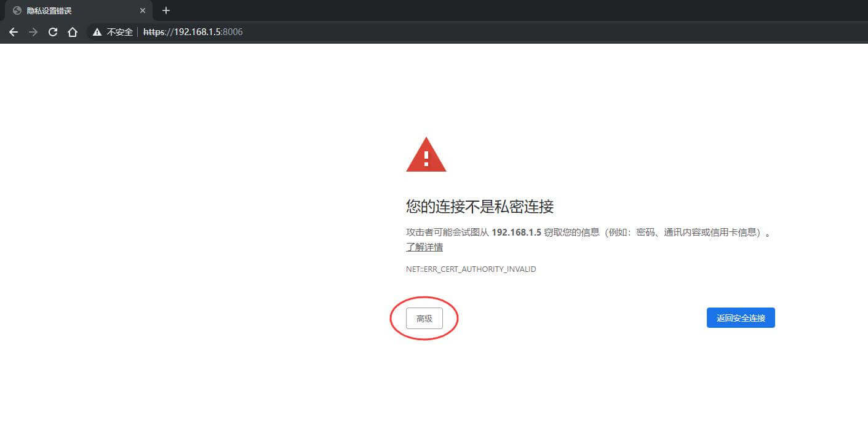868x441 pixels.
Task: Open a new tab with plus button
Action: 165,10
